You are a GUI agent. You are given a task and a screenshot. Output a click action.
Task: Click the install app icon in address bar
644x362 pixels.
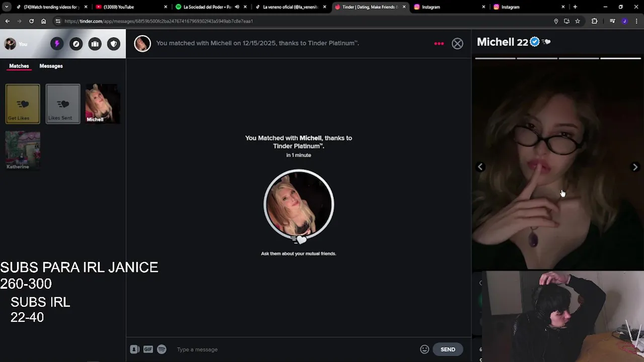pos(567,21)
